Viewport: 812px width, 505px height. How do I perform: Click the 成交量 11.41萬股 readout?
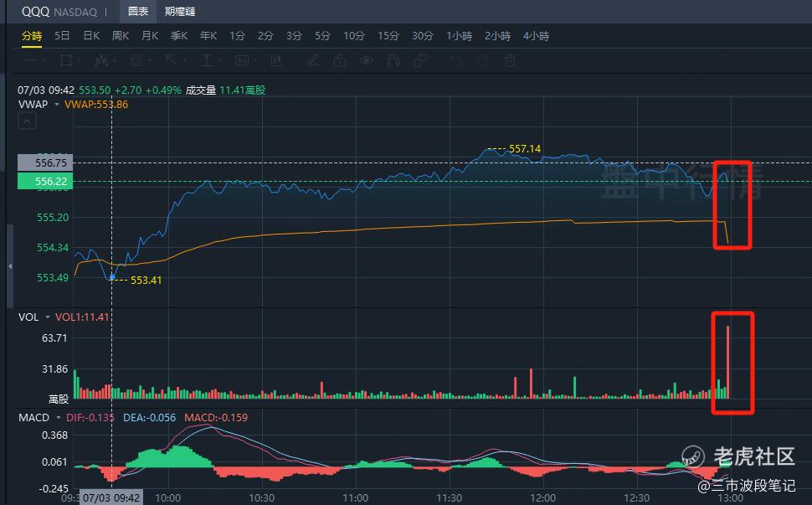[x=225, y=90]
